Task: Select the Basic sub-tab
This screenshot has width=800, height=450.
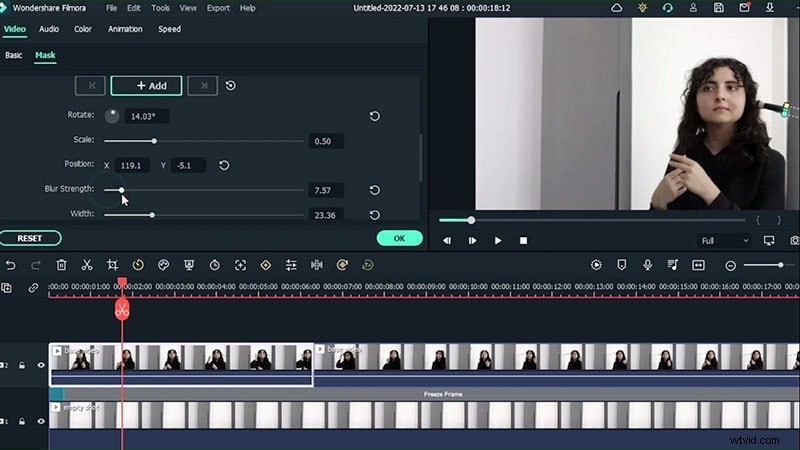Action: pos(13,55)
